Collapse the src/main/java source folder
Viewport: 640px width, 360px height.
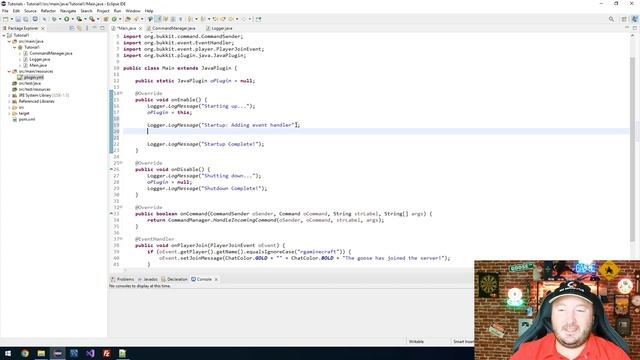tap(9, 41)
